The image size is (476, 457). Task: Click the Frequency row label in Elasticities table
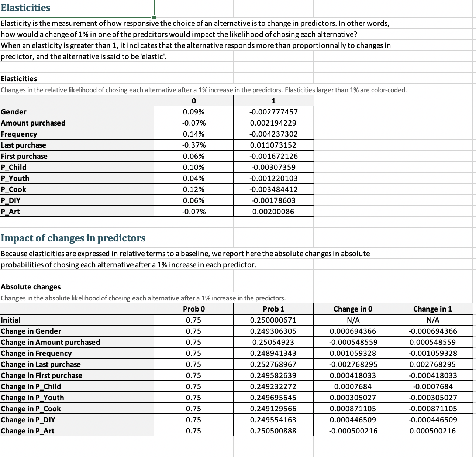(77, 134)
